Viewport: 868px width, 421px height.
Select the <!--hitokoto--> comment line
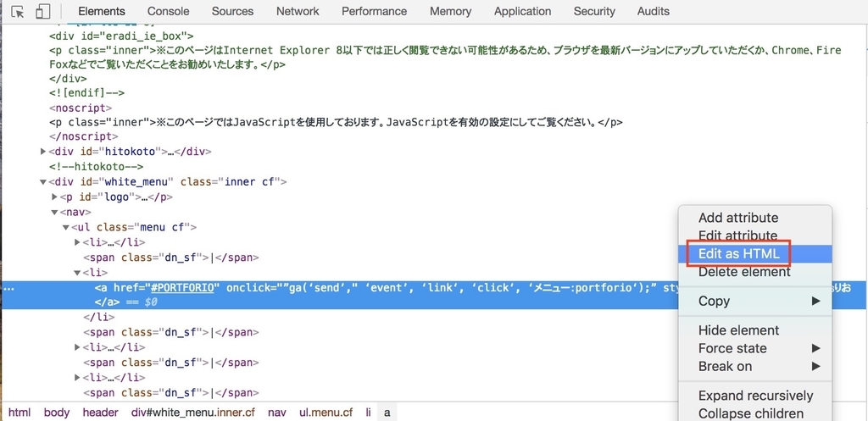(x=97, y=167)
